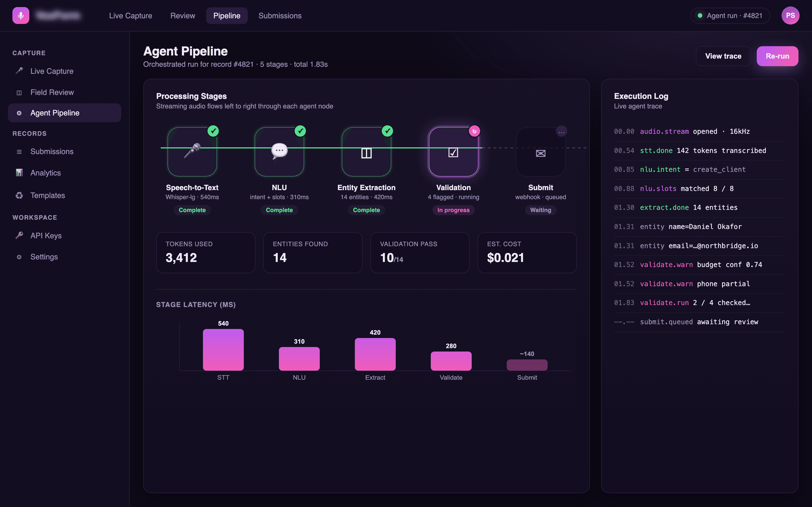This screenshot has width=812, height=507.
Task: Click the Validation in-progress spinner badge
Action: tap(475, 132)
